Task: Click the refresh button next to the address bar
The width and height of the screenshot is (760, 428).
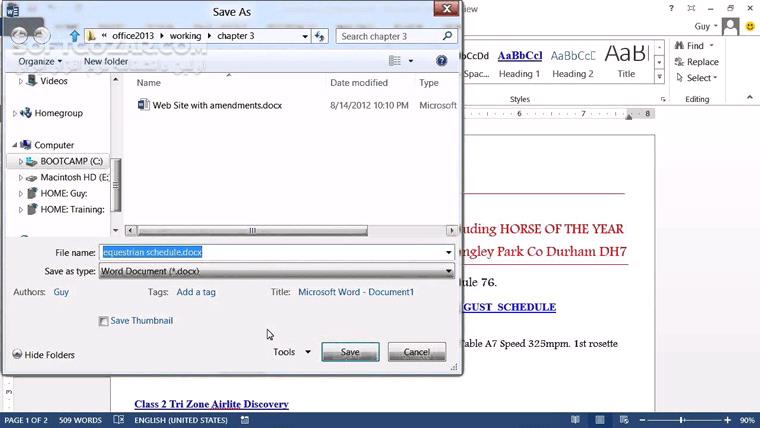Action: [x=320, y=36]
